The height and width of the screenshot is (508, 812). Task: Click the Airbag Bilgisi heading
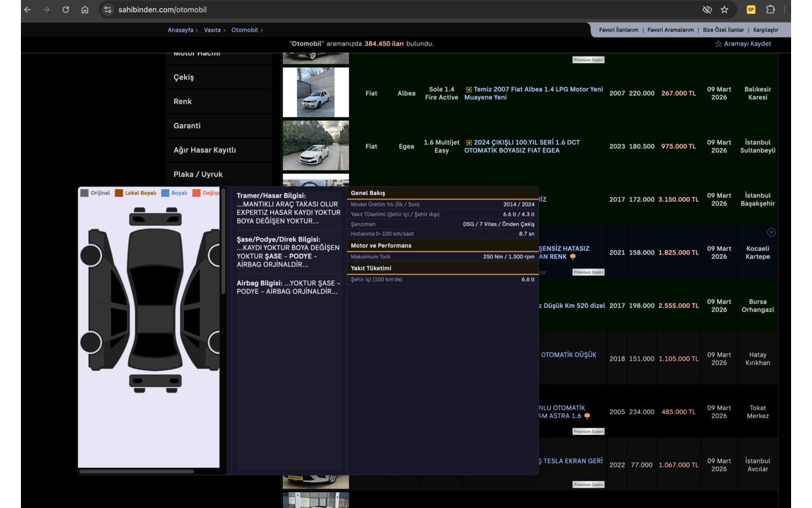[x=259, y=283]
